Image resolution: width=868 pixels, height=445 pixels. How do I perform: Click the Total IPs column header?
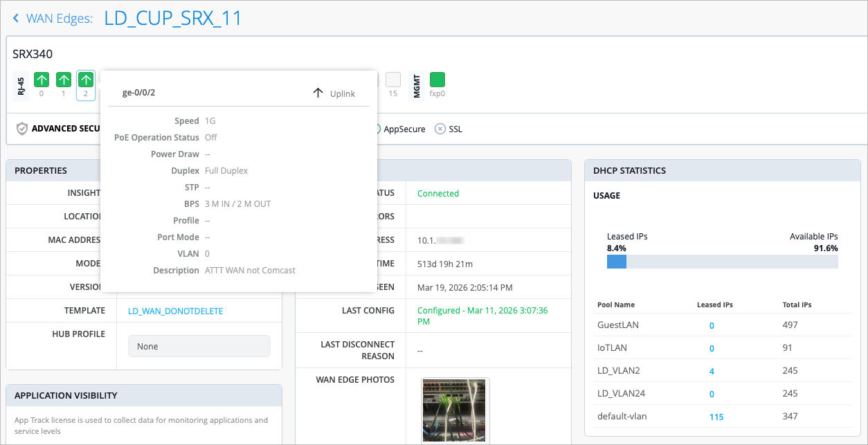pyautogui.click(x=797, y=305)
